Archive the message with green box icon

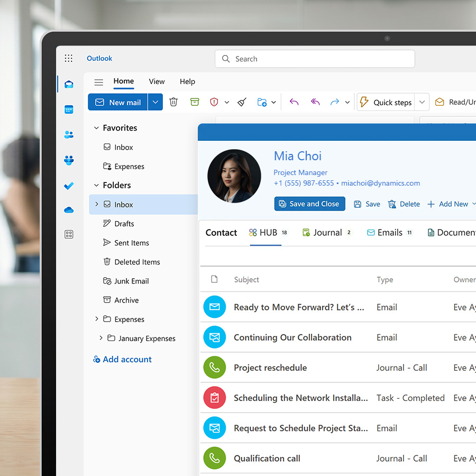pyautogui.click(x=195, y=102)
